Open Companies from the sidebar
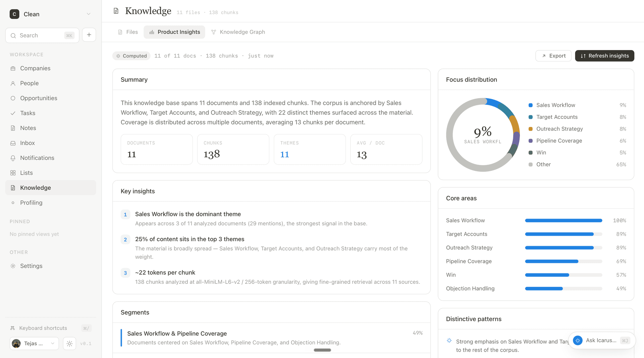 tap(51, 68)
